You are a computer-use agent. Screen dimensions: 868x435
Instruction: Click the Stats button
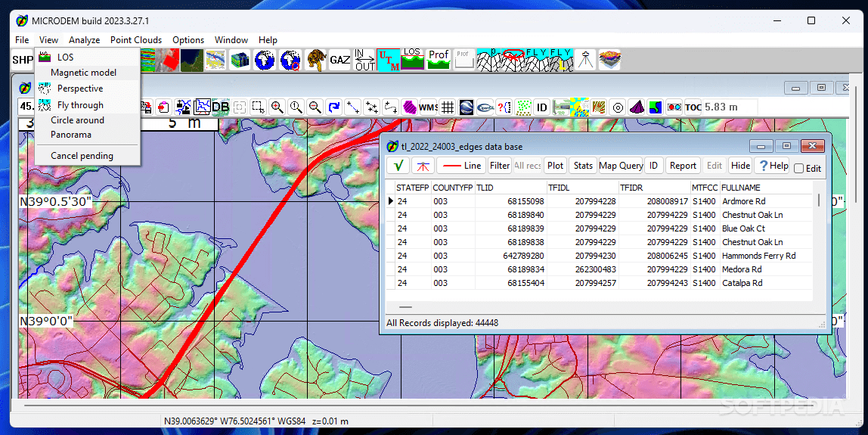[x=583, y=165]
